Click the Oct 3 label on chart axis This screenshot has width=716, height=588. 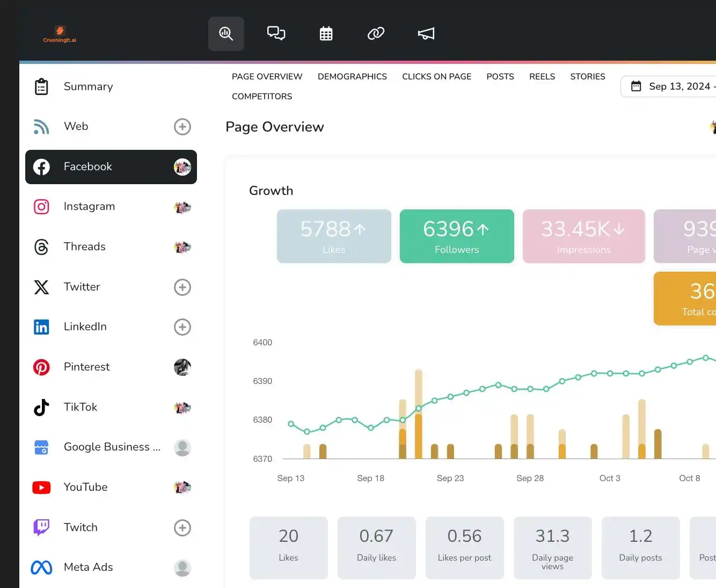tap(610, 478)
